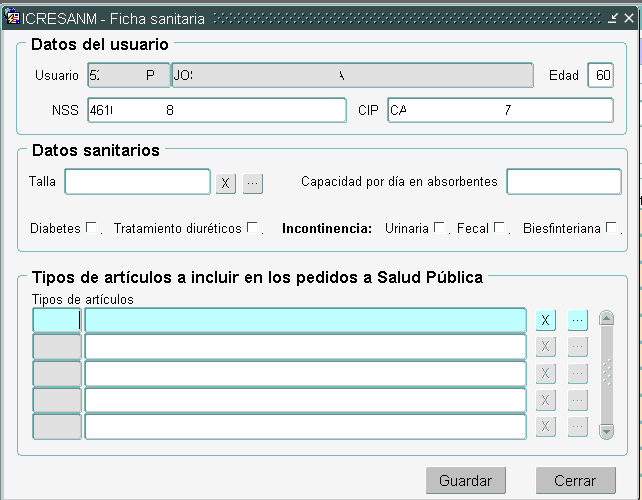Select the NSS text field
Viewport: 642px width, 500px height.
[216, 110]
